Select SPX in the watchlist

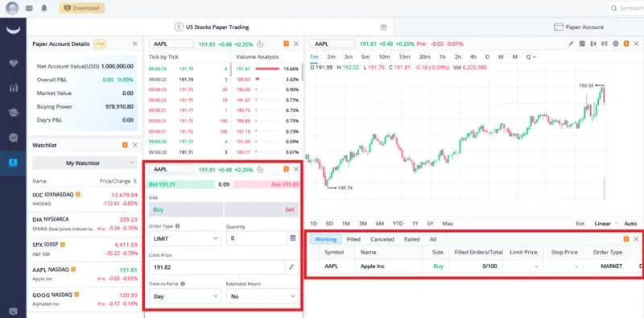[x=85, y=250]
